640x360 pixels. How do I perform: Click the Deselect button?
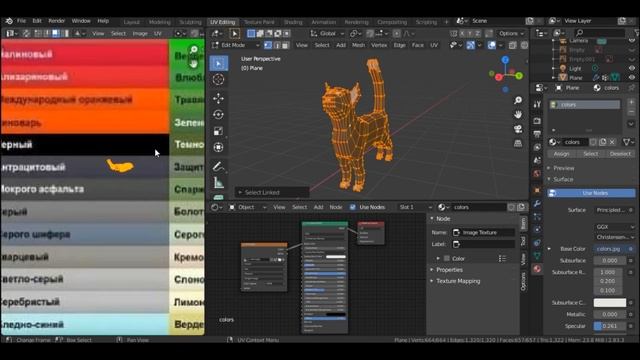pos(620,154)
